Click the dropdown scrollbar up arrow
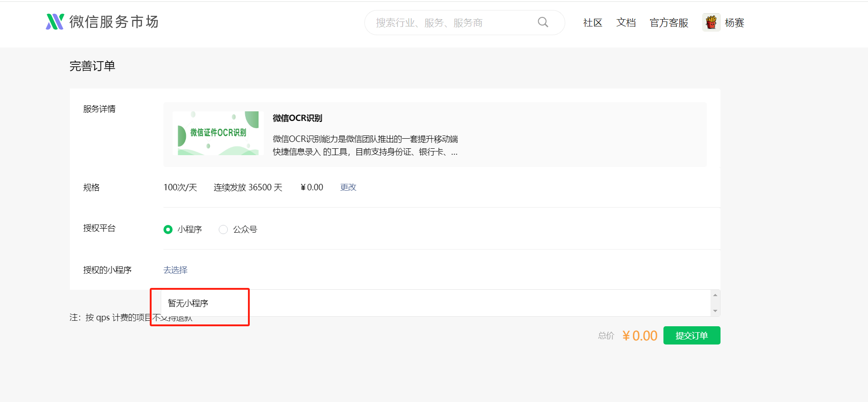The image size is (868, 402). click(715, 295)
